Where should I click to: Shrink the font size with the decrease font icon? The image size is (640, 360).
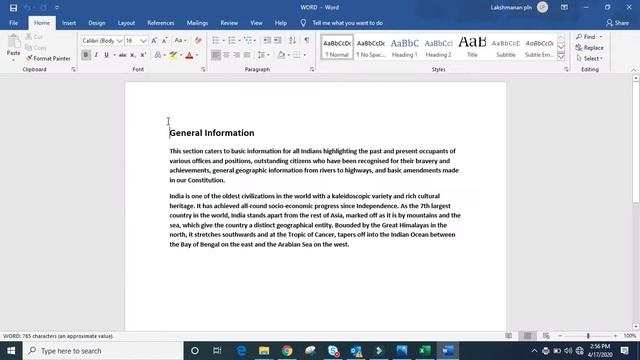point(164,40)
